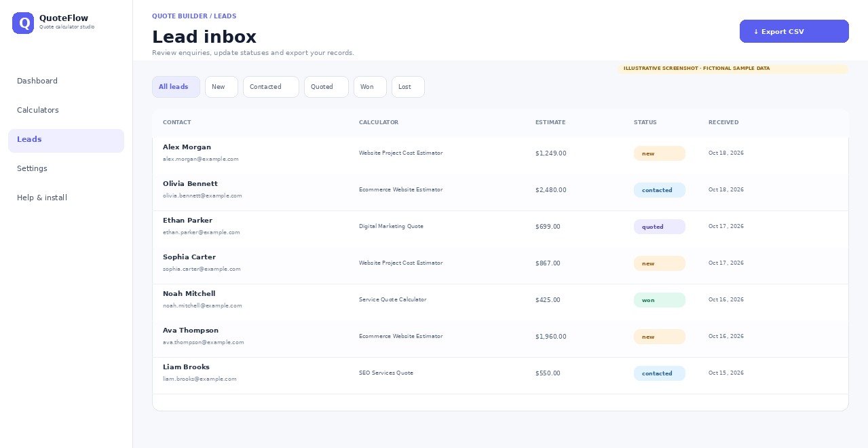Go to Calculators in the sidebar
This screenshot has height=448, width=868.
coord(66,110)
